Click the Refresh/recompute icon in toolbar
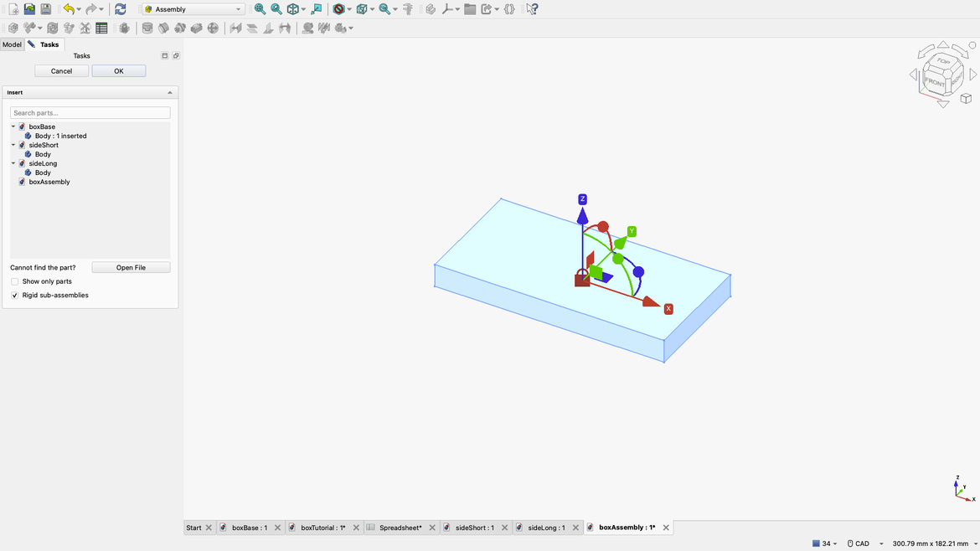 click(121, 9)
